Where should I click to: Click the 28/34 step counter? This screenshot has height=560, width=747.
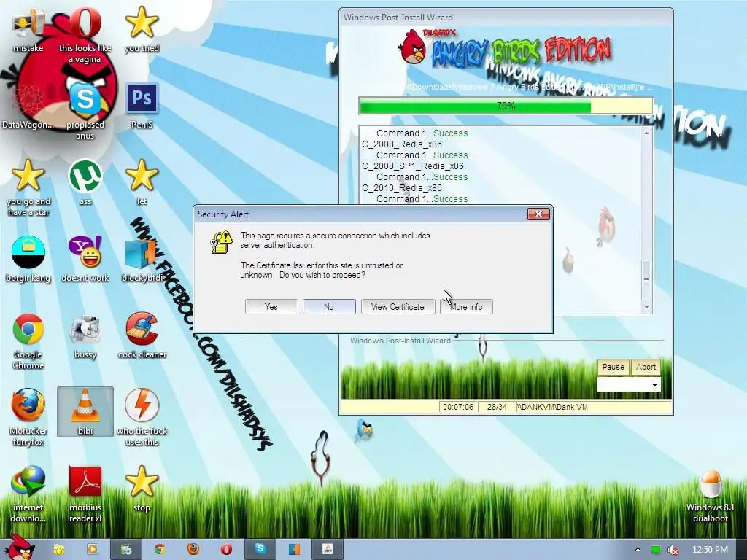[497, 407]
